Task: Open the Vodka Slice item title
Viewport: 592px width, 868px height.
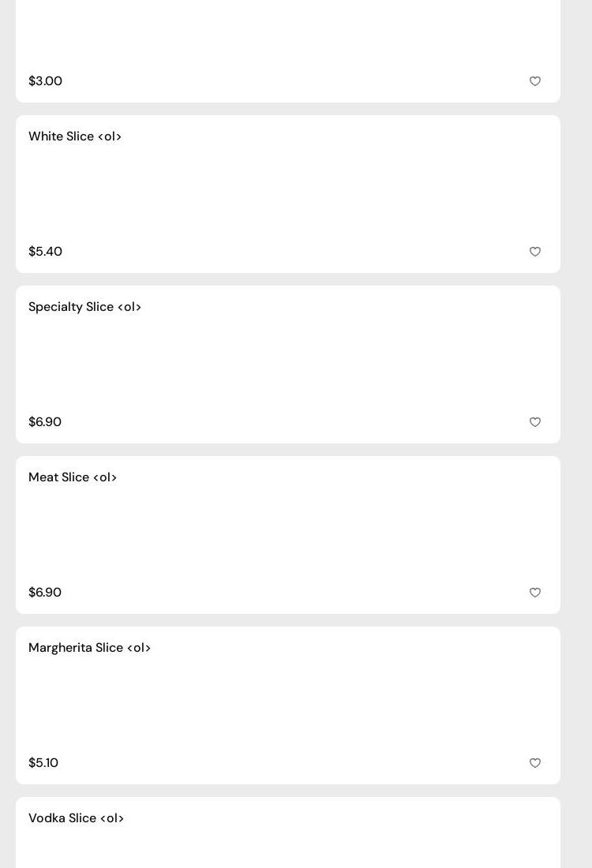Action: tap(76, 818)
